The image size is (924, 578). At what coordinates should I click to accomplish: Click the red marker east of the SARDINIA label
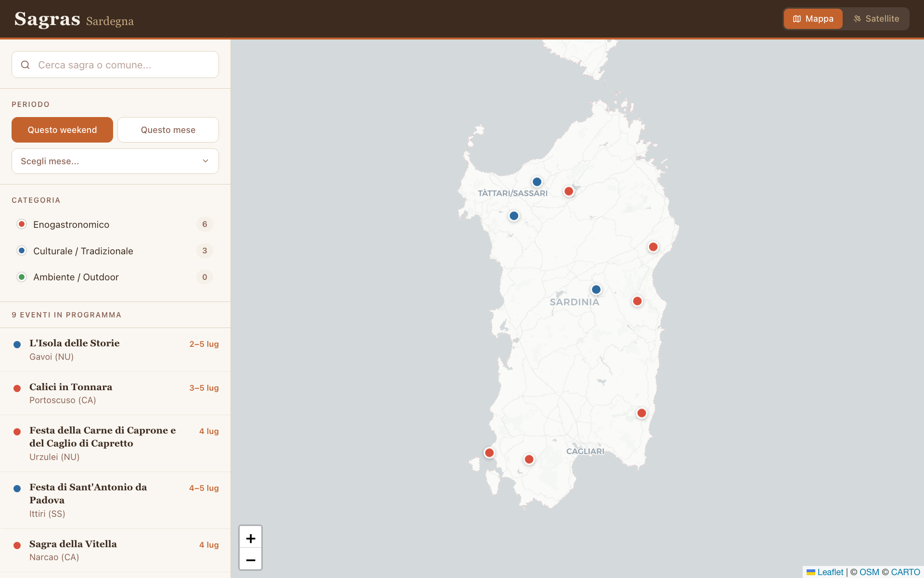(637, 301)
